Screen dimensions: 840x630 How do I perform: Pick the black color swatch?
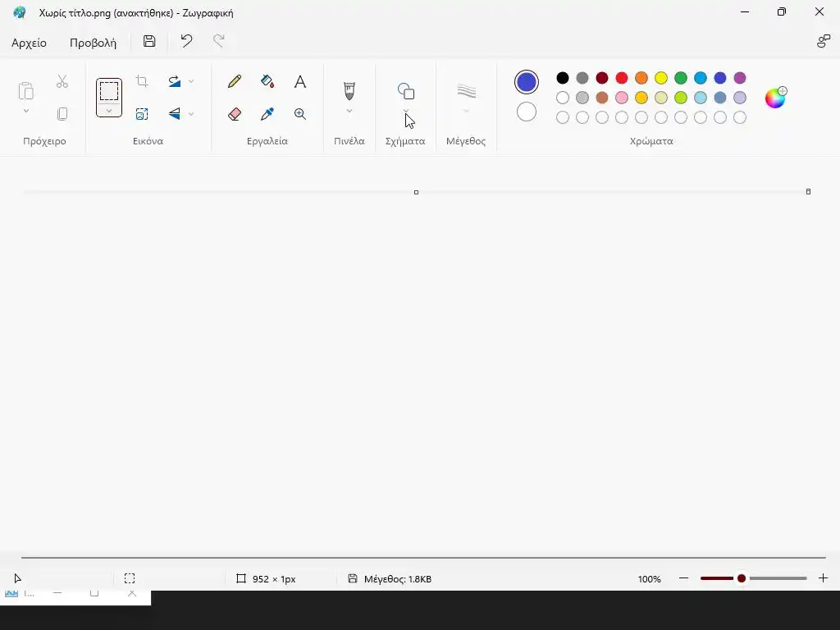tap(563, 78)
